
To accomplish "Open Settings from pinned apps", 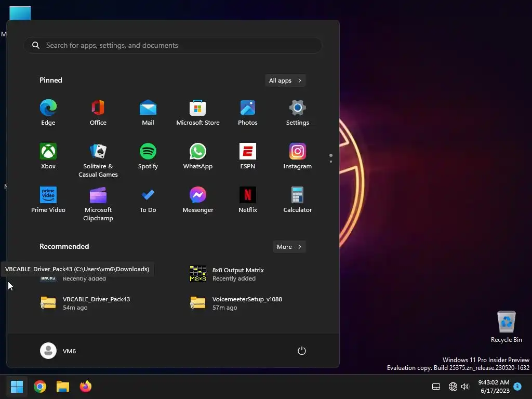I will [298, 113].
